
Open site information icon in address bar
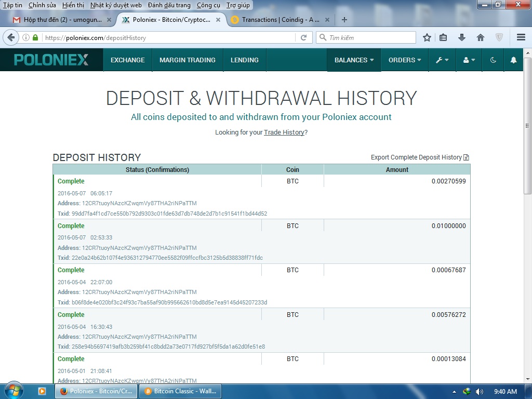tap(26, 37)
